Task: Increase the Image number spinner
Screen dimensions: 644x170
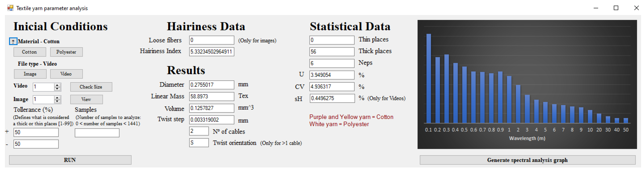Action: point(57,97)
